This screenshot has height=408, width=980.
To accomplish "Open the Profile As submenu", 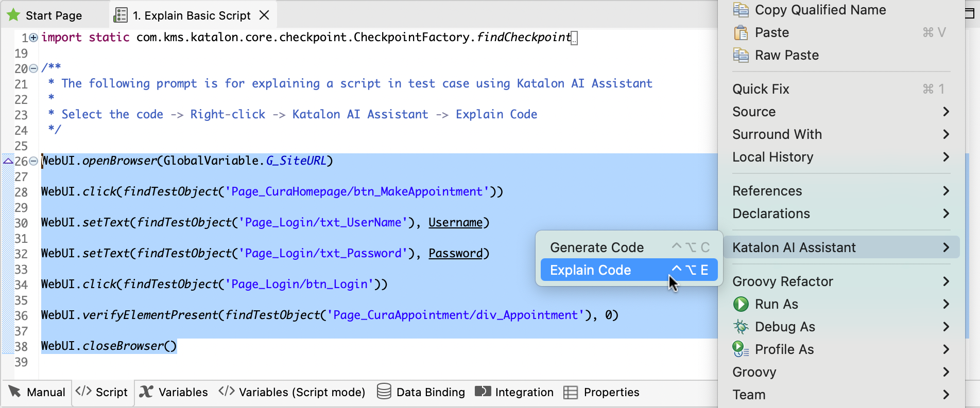I will (840, 349).
